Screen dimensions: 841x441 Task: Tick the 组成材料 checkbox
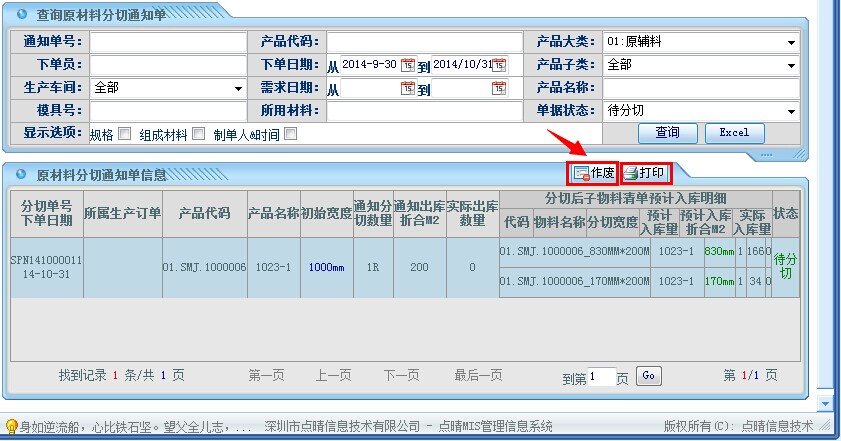(199, 133)
